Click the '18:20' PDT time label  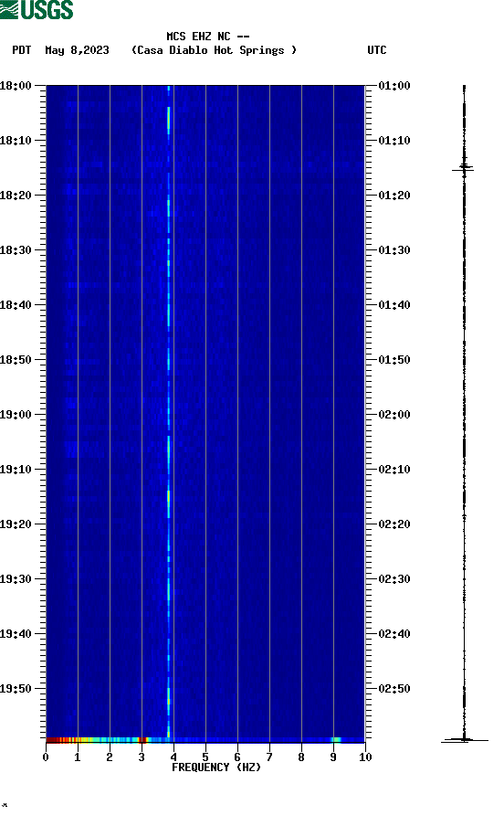[x=16, y=195]
